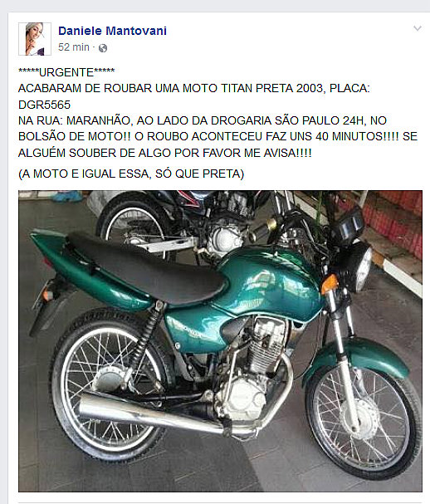The height and width of the screenshot is (504, 430).
Task: Select the plate number DGR5565 text
Action: (x=44, y=105)
